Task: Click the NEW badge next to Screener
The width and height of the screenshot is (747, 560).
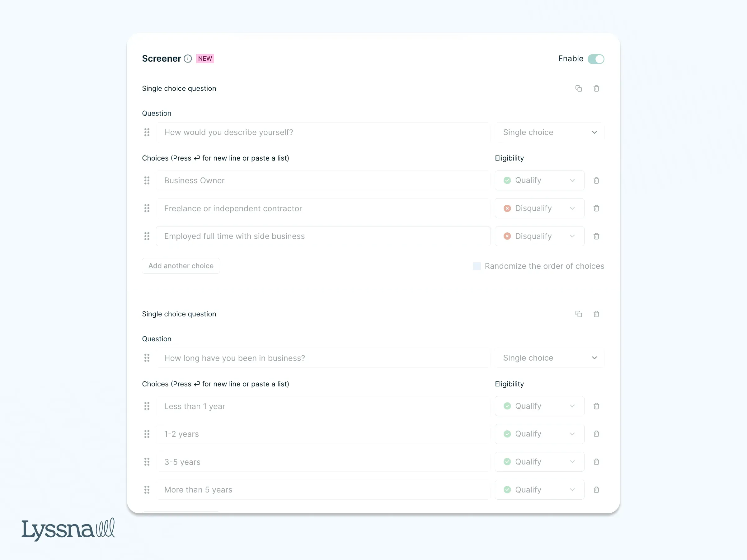Action: click(x=205, y=58)
